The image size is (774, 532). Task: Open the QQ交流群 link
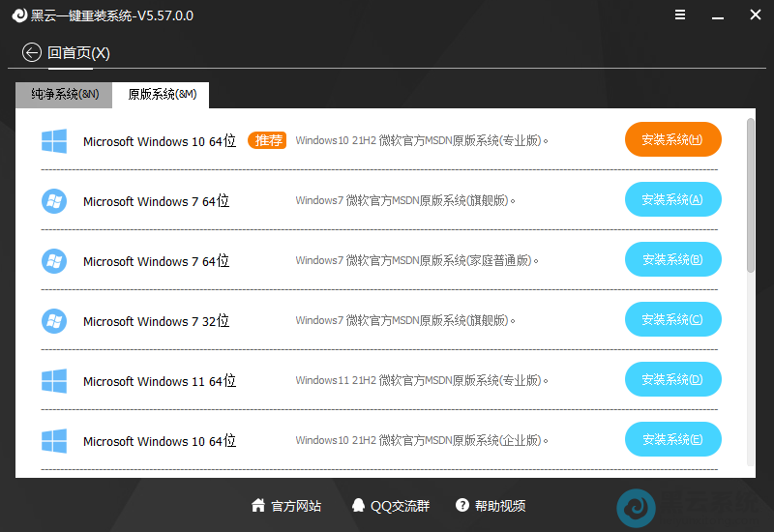[x=391, y=506]
